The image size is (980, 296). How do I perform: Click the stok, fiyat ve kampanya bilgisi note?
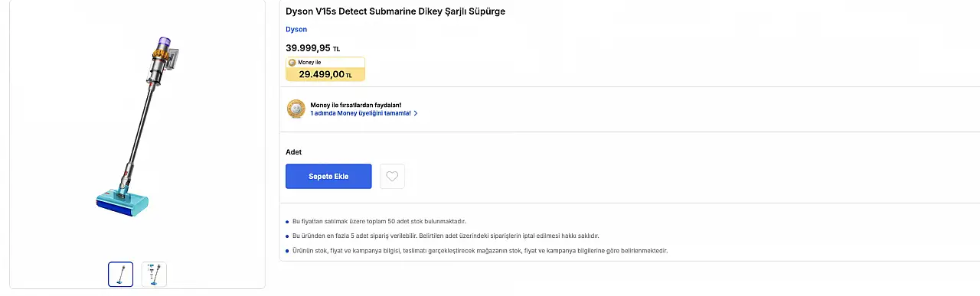480,250
